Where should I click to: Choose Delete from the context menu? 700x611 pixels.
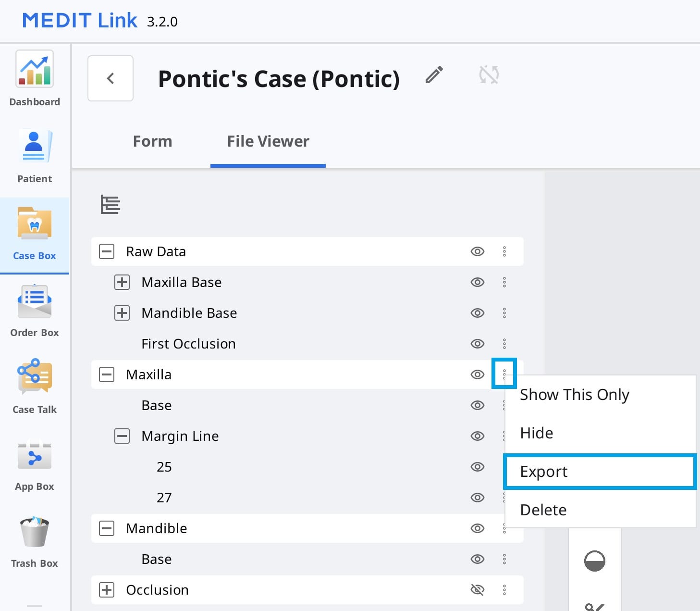coord(601,510)
